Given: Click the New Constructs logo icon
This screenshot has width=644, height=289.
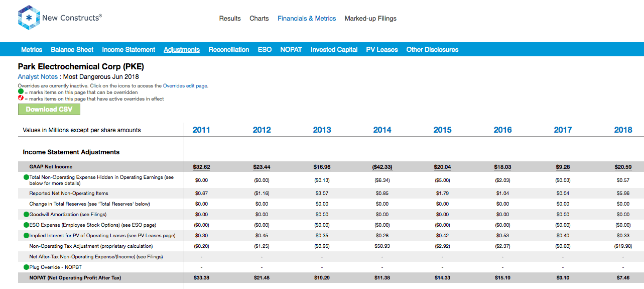Looking at the screenshot, I should [29, 18].
